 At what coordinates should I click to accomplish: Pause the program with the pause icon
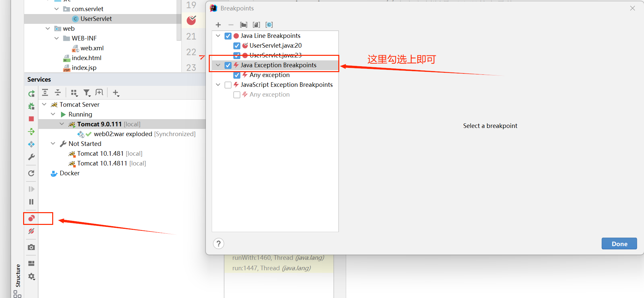click(31, 202)
